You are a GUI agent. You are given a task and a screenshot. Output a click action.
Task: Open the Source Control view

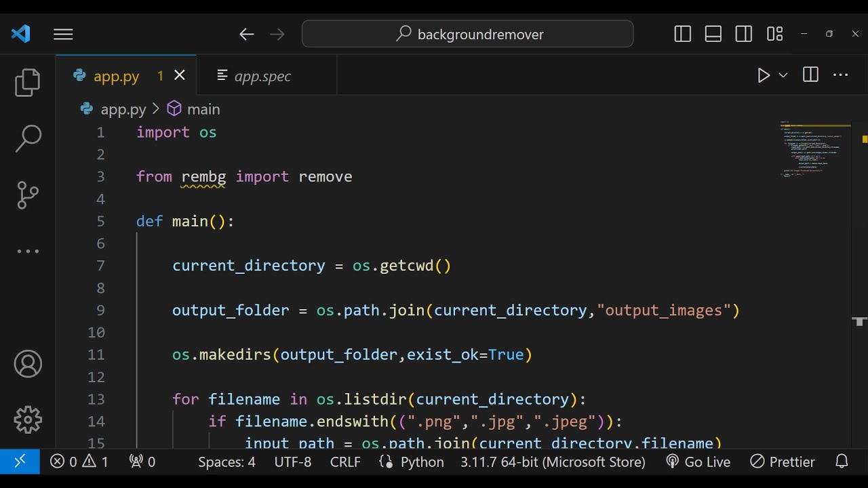pos(28,195)
